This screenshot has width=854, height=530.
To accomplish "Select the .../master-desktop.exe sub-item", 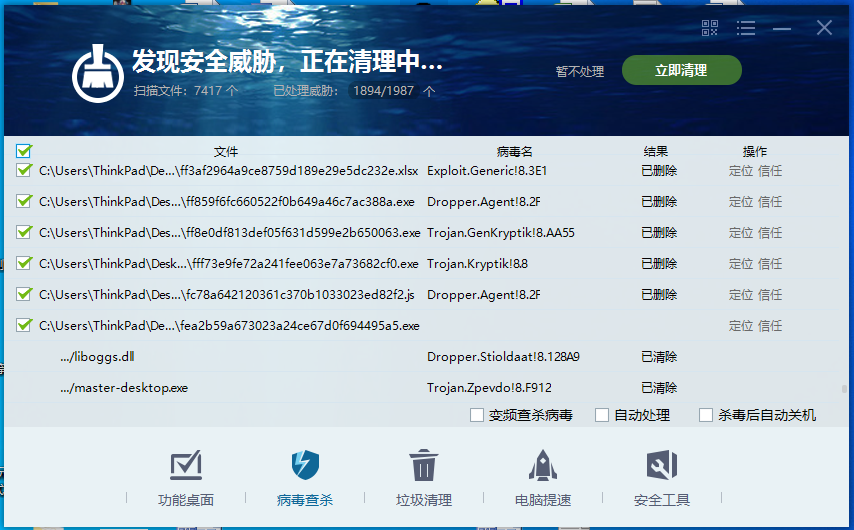I will click(x=124, y=388).
